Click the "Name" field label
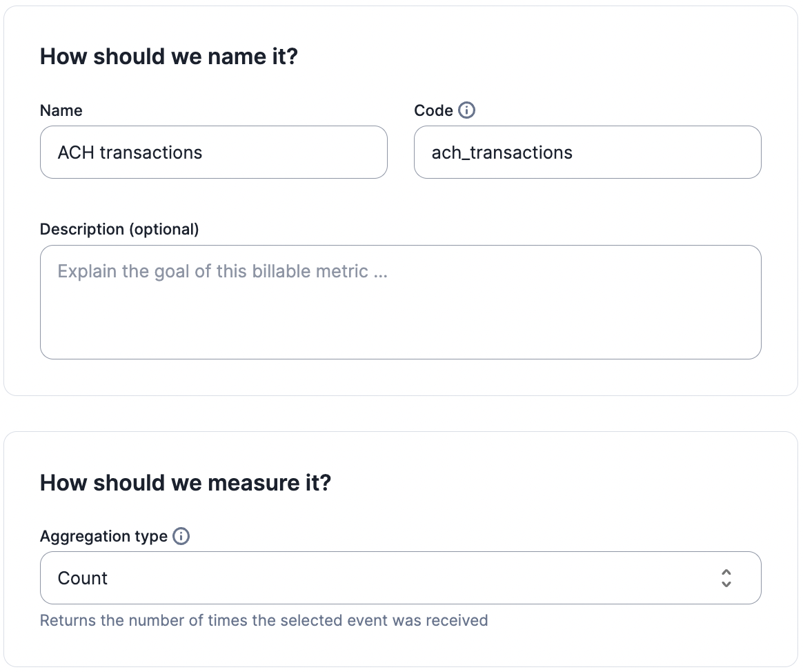Viewport: 803px width, 672px height. (61, 110)
